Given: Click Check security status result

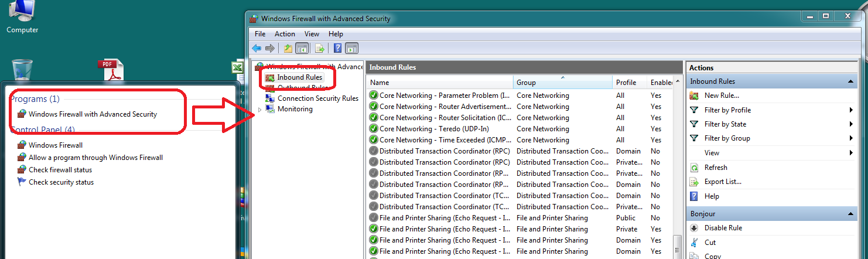Looking at the screenshot, I should click(61, 182).
